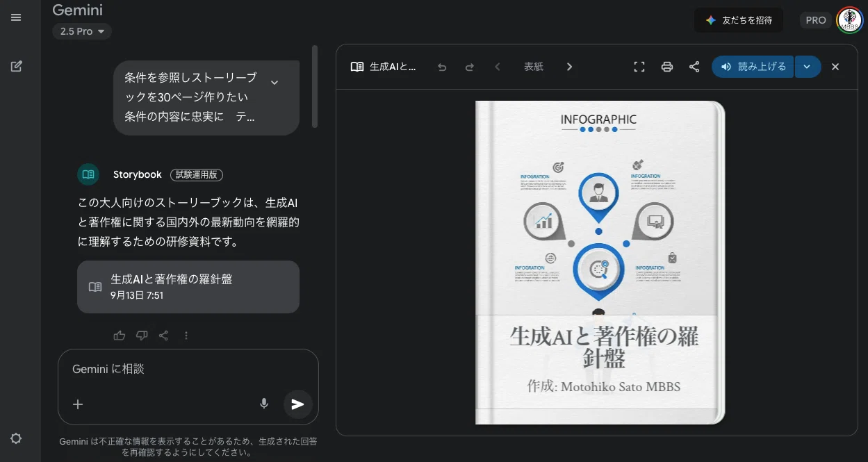Open more options for the response
Image resolution: width=868 pixels, height=462 pixels.
click(x=186, y=336)
